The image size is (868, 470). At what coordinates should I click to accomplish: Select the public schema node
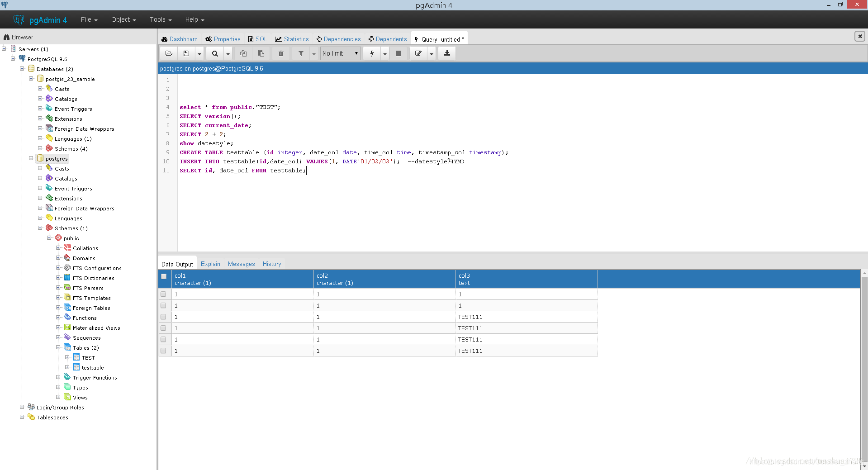pos(71,238)
